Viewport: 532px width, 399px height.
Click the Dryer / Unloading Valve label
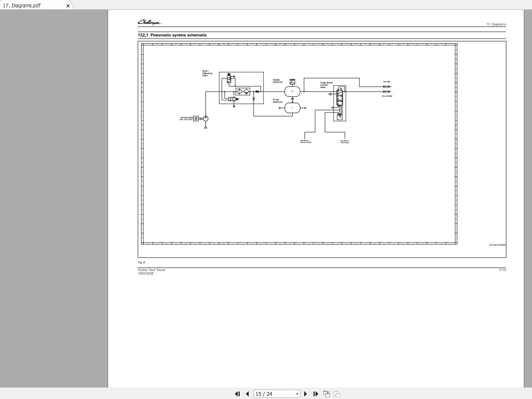click(207, 73)
